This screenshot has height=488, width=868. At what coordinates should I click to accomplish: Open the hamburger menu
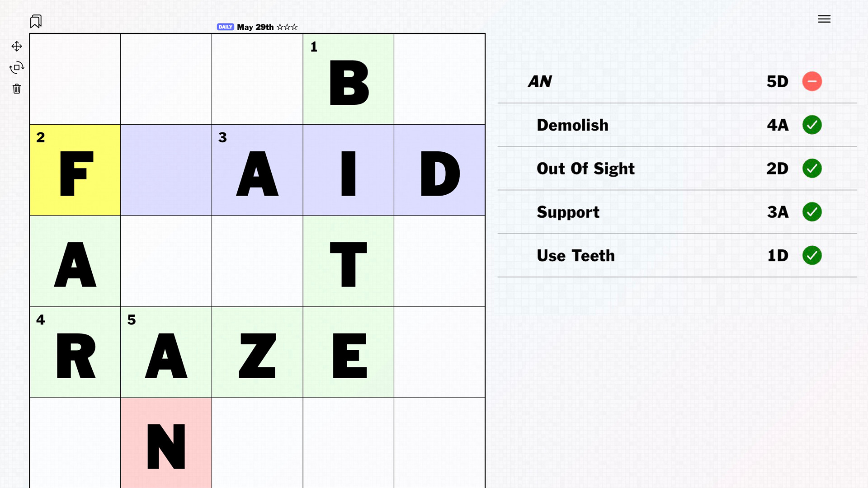pyautogui.click(x=824, y=19)
